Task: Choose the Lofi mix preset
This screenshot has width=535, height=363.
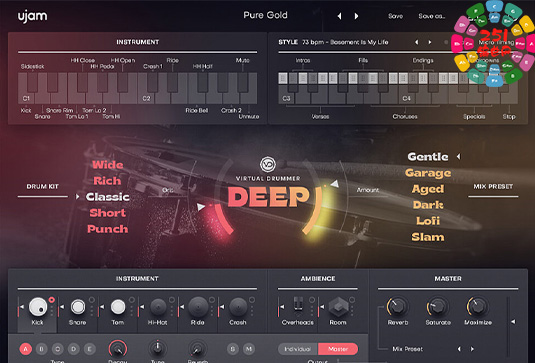Action: click(428, 221)
